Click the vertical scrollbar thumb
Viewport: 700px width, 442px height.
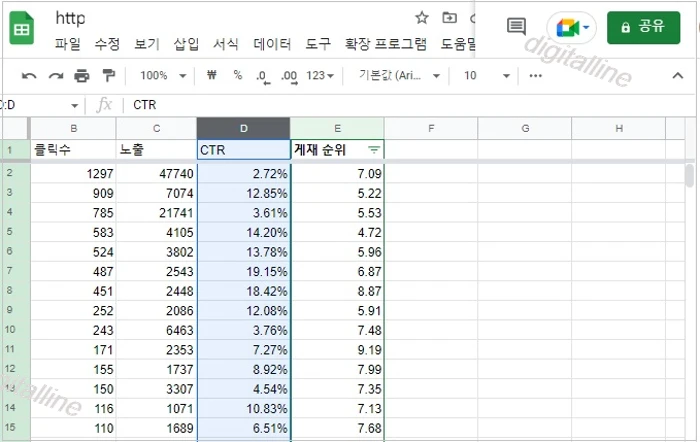(x=690, y=175)
